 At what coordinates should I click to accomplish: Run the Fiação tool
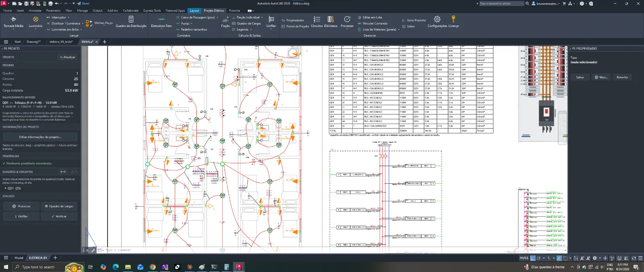tap(225, 22)
